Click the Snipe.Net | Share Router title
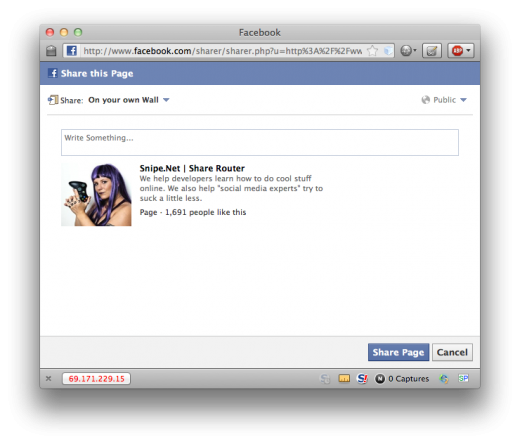The image size is (520, 444). coord(192,168)
